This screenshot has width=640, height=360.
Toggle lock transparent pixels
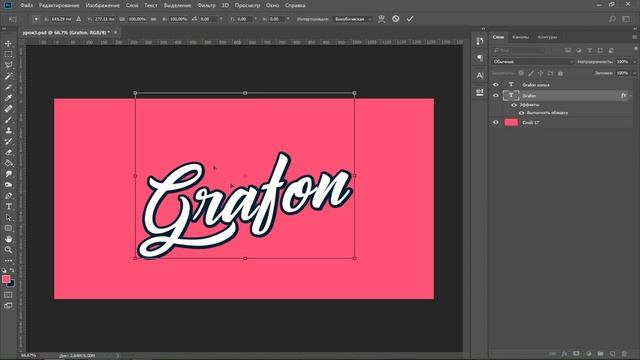(521, 73)
